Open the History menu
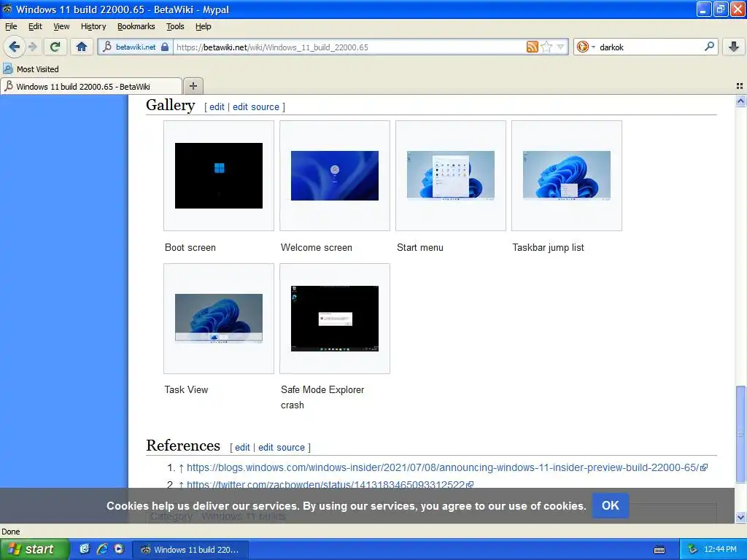The width and height of the screenshot is (747, 560). pos(93,26)
